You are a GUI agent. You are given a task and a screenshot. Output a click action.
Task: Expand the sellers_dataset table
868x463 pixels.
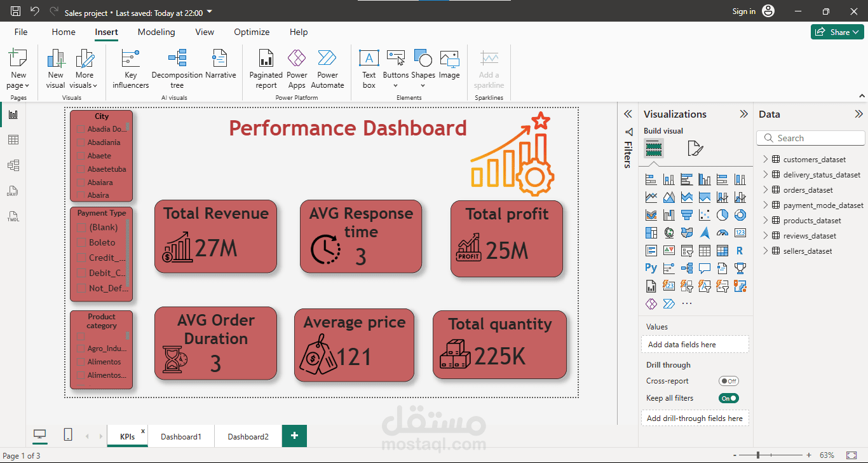point(765,251)
